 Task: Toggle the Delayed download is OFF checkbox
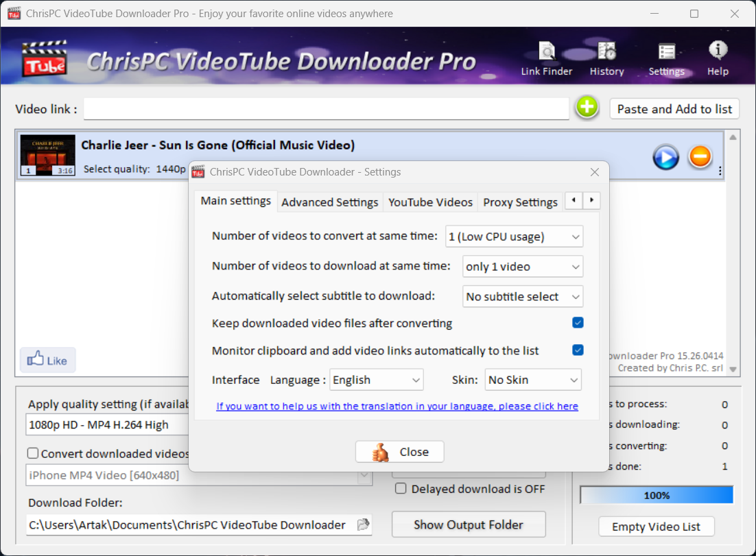coord(401,488)
